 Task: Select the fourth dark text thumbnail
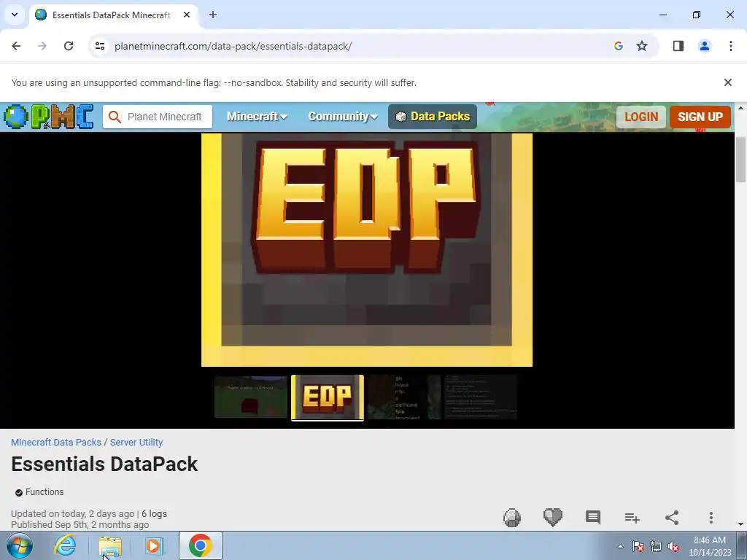point(481,397)
